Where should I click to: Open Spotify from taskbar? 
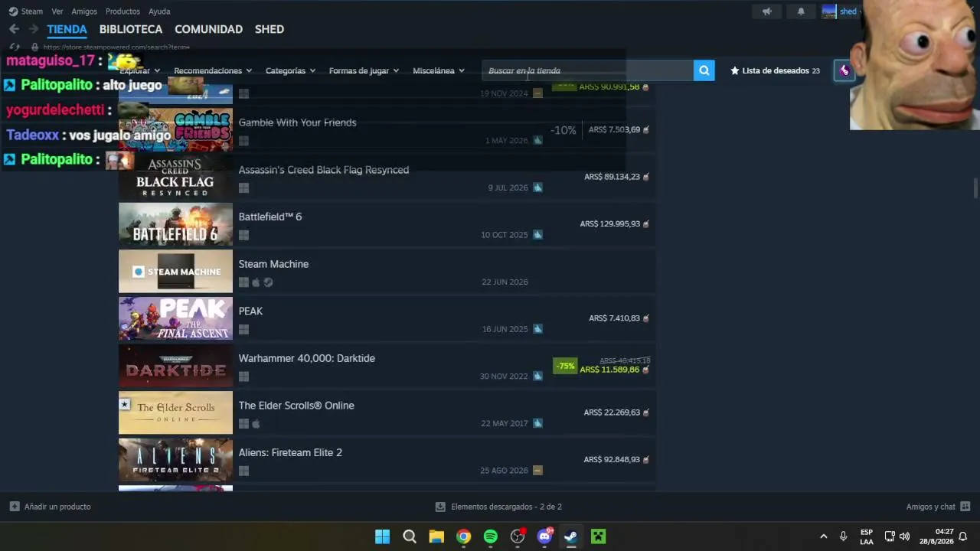click(491, 536)
